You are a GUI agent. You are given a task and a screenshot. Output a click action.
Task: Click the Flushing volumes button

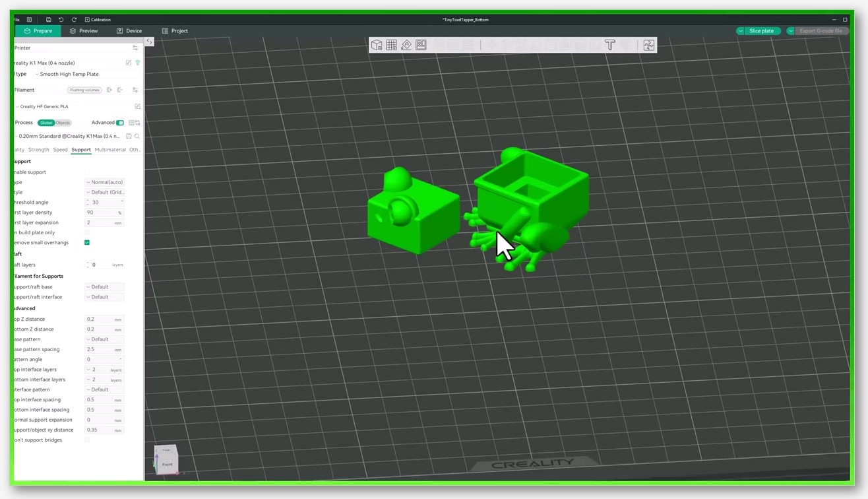click(x=84, y=90)
